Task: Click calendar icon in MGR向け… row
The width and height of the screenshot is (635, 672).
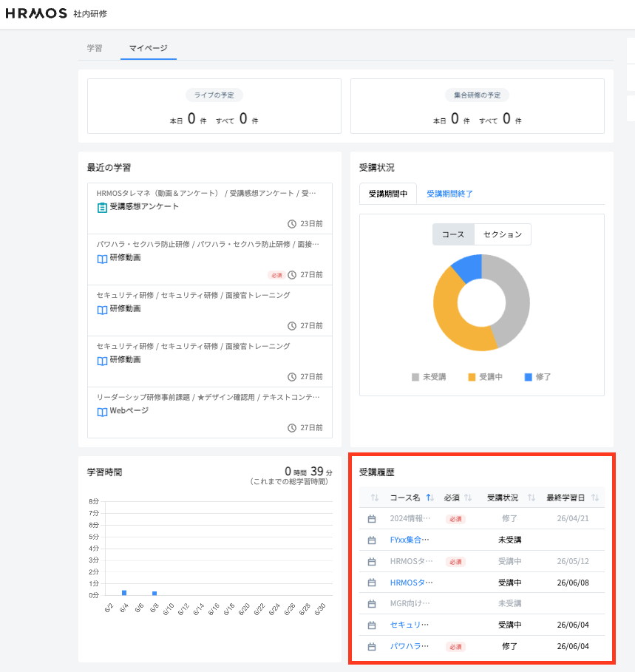Action: pyautogui.click(x=372, y=604)
